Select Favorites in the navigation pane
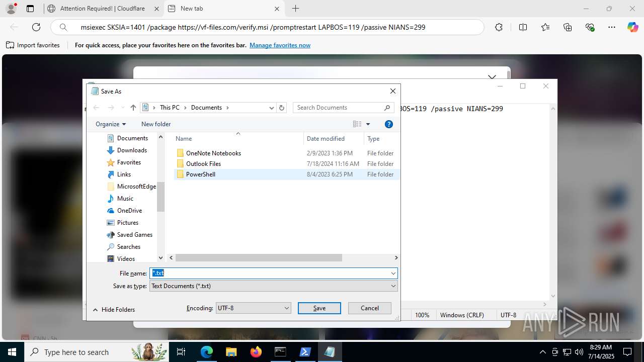This screenshot has height=362, width=644. (129, 162)
